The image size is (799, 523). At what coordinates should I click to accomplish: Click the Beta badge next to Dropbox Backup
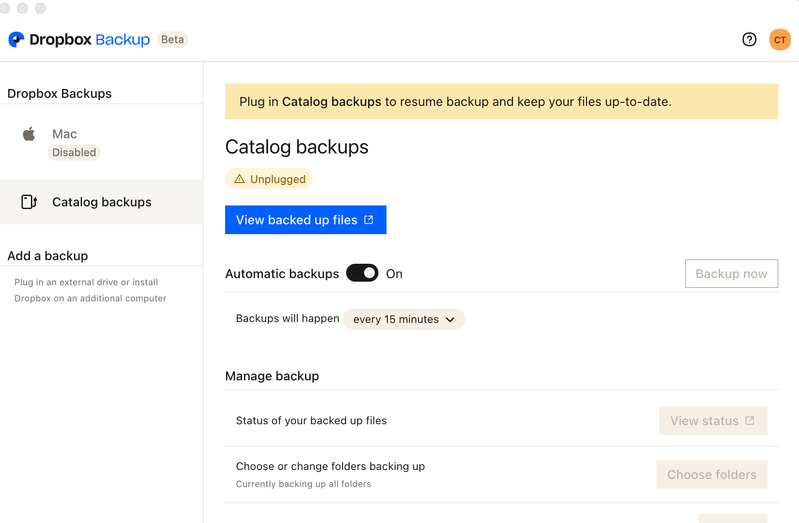pyautogui.click(x=173, y=40)
